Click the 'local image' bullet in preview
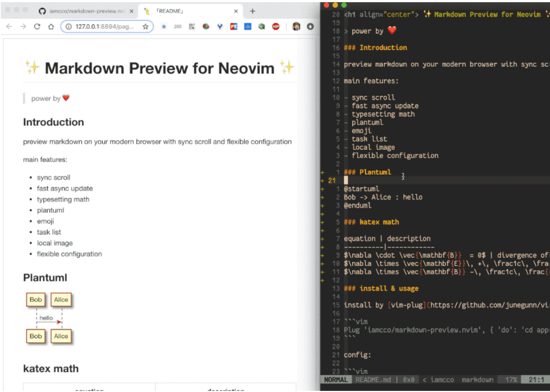The width and height of the screenshot is (550, 392). [55, 243]
